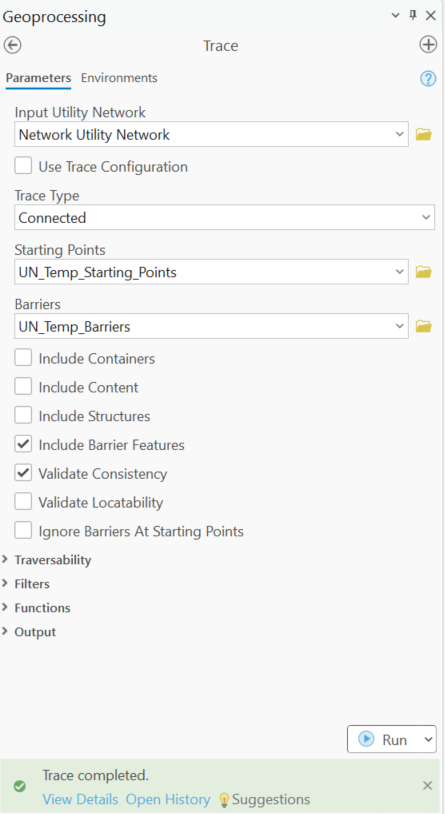The width and height of the screenshot is (445, 814).
Task: Browse folder icon next to Barriers
Action: [424, 326]
